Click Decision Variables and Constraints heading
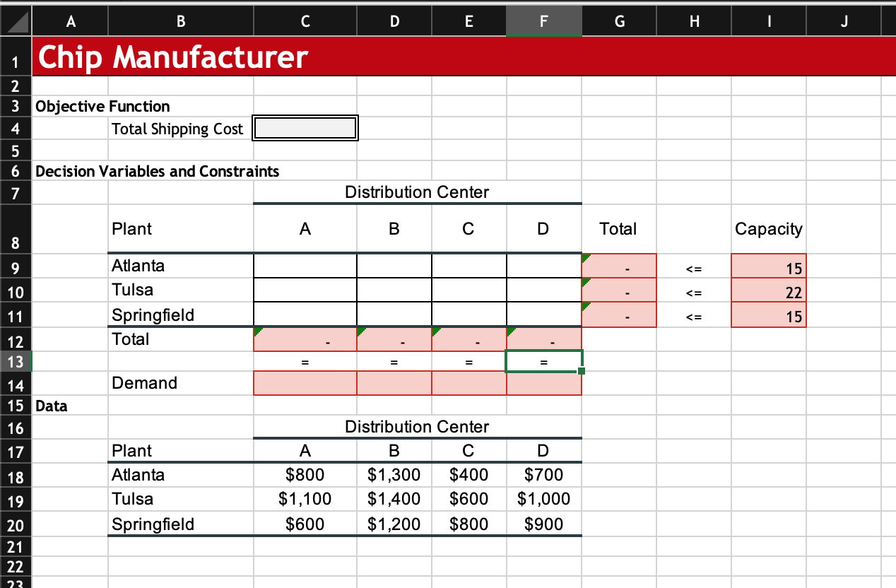 point(157,172)
